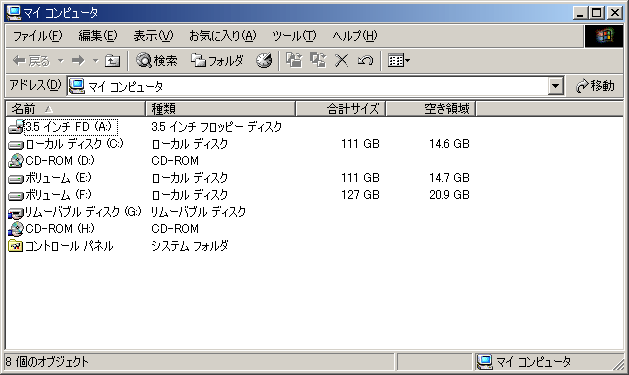Screen dimensions: 629x375
Task: Click the システム フォルダ type text
Action: (190, 245)
